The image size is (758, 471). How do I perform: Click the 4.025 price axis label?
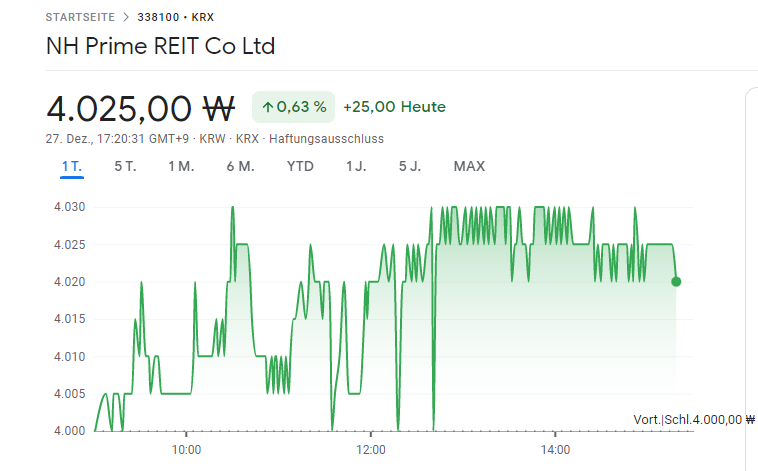(x=70, y=245)
